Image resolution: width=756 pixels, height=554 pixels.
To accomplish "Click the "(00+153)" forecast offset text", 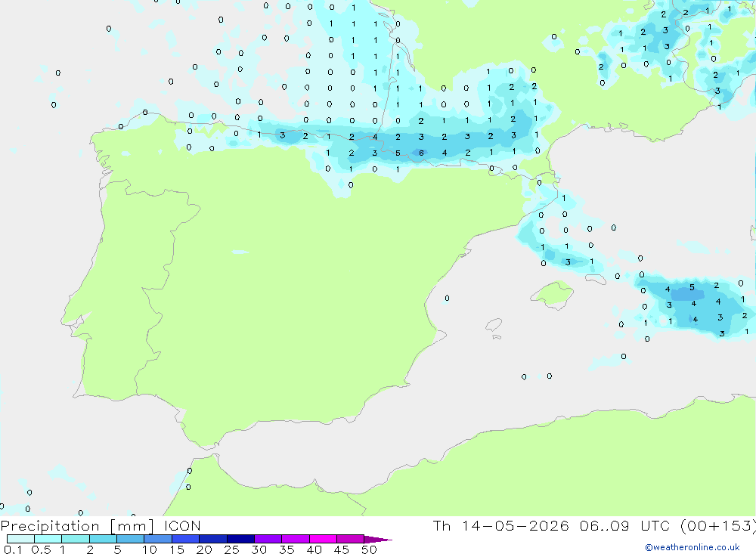I will [718, 526].
